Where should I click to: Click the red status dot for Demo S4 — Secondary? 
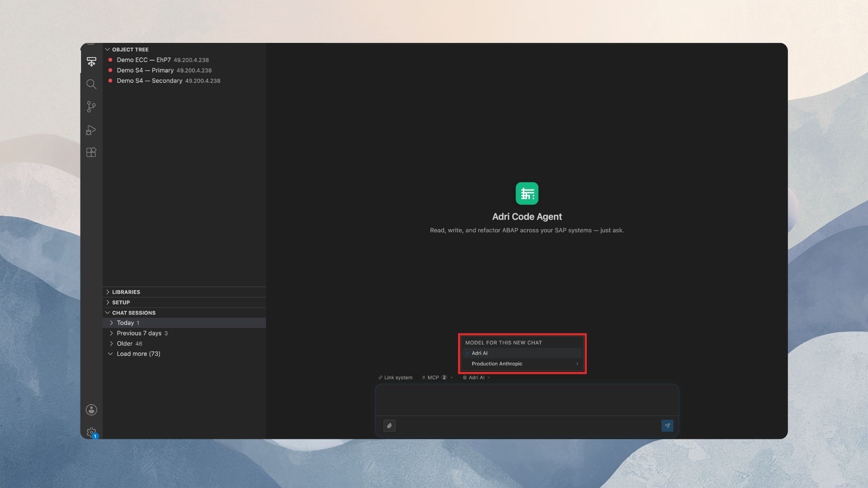tap(110, 80)
